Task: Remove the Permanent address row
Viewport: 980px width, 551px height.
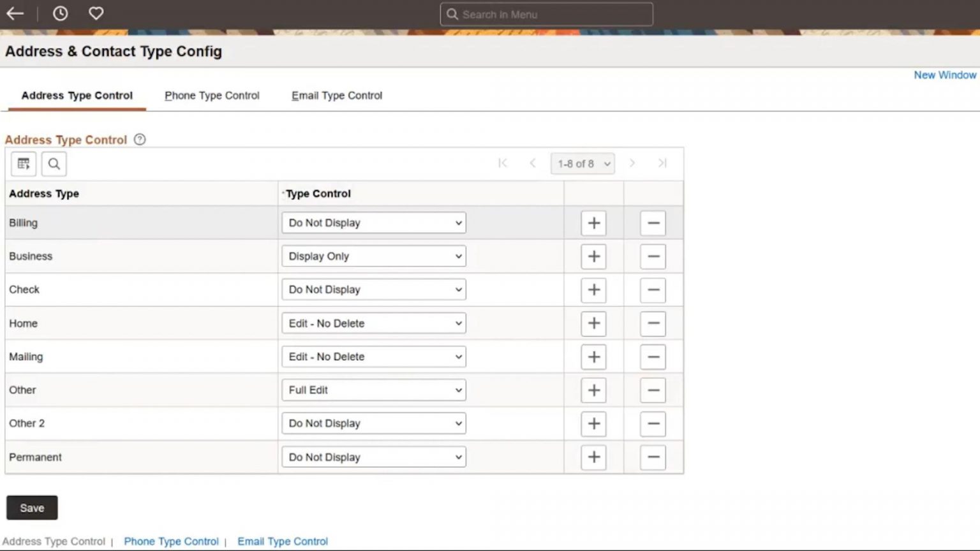Action: pos(653,457)
